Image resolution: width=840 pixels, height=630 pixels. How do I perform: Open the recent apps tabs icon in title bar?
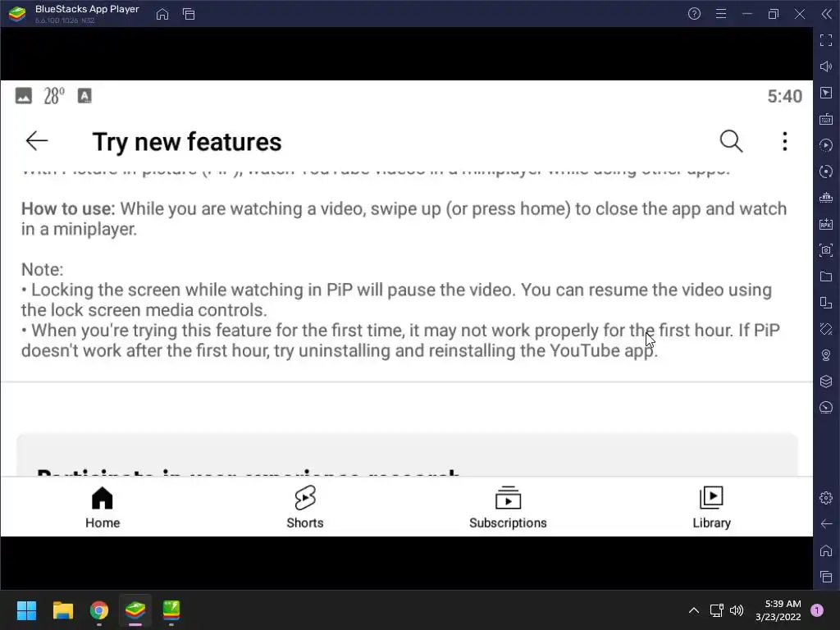click(189, 14)
